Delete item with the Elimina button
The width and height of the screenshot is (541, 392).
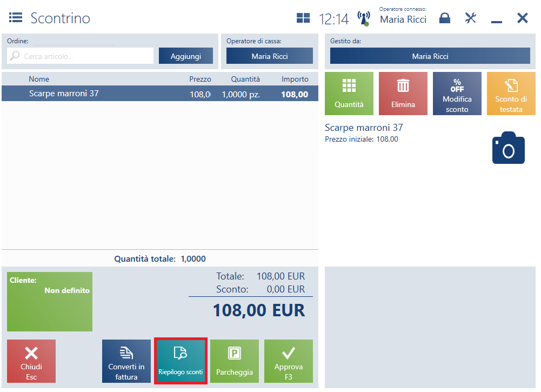(403, 94)
